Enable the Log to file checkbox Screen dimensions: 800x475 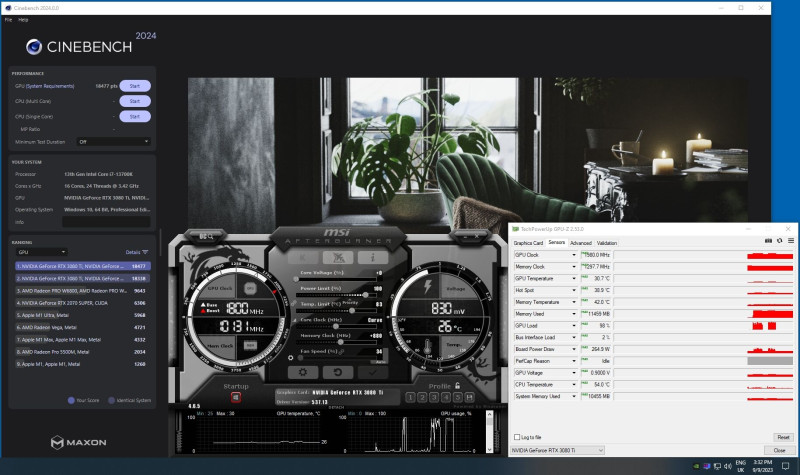[x=517, y=437]
